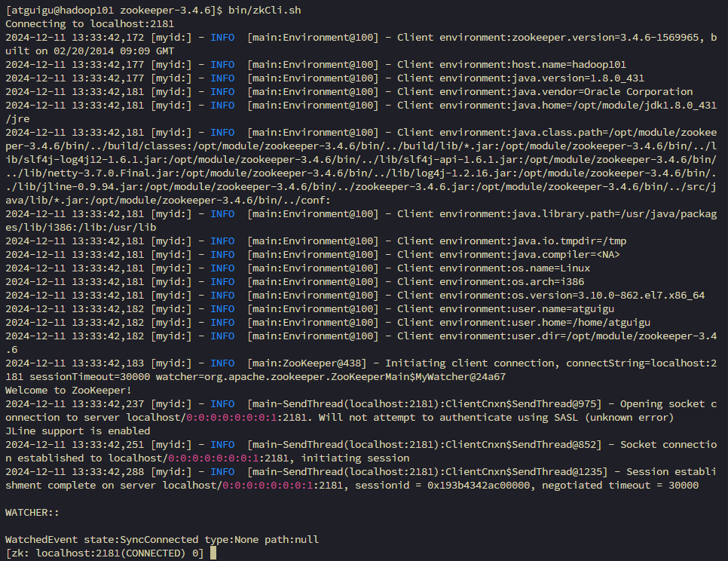
Task: Click the 'JLine support is enabled' line
Action: (78, 431)
